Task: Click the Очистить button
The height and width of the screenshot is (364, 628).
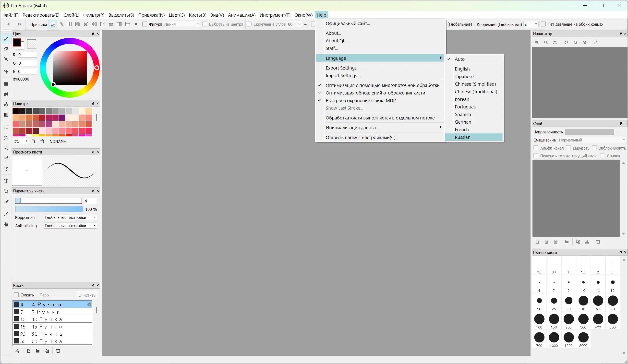Action: click(x=87, y=295)
